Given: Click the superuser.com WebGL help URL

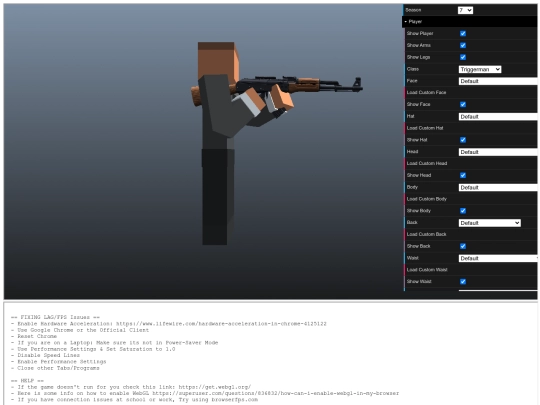Looking at the screenshot, I should (x=276, y=393).
